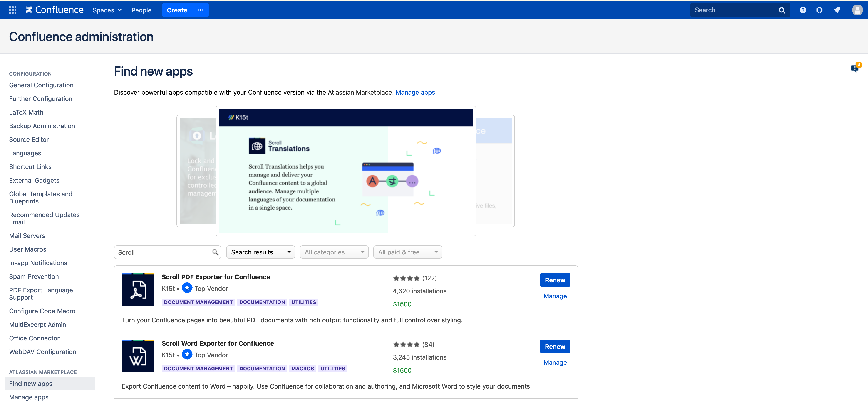The height and width of the screenshot is (406, 868).
Task: Open the settings gear icon
Action: click(819, 10)
